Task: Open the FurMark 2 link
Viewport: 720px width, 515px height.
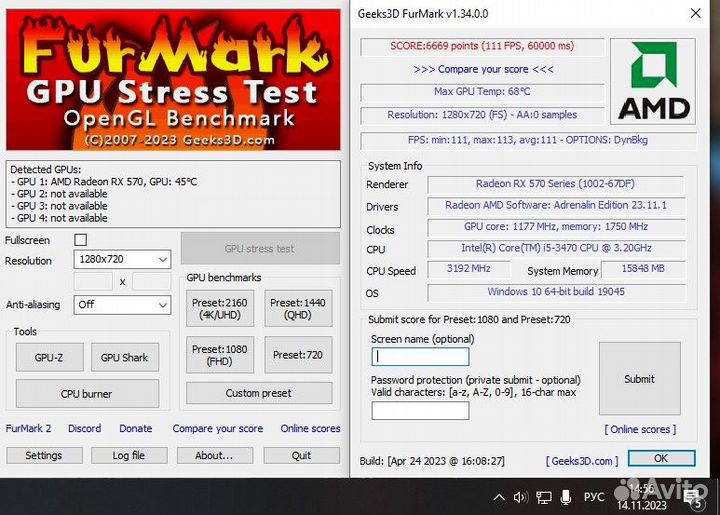Action: pos(28,428)
